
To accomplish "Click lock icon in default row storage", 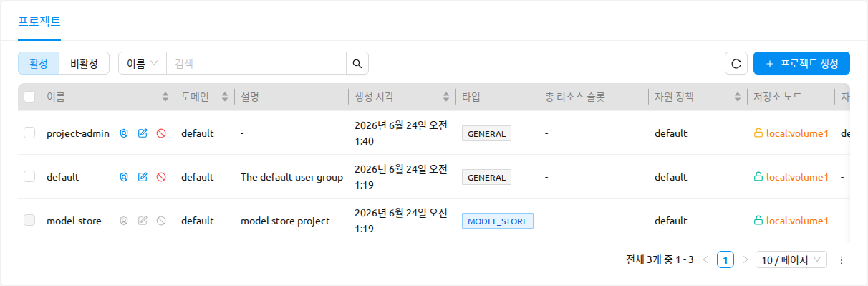I will [x=758, y=177].
